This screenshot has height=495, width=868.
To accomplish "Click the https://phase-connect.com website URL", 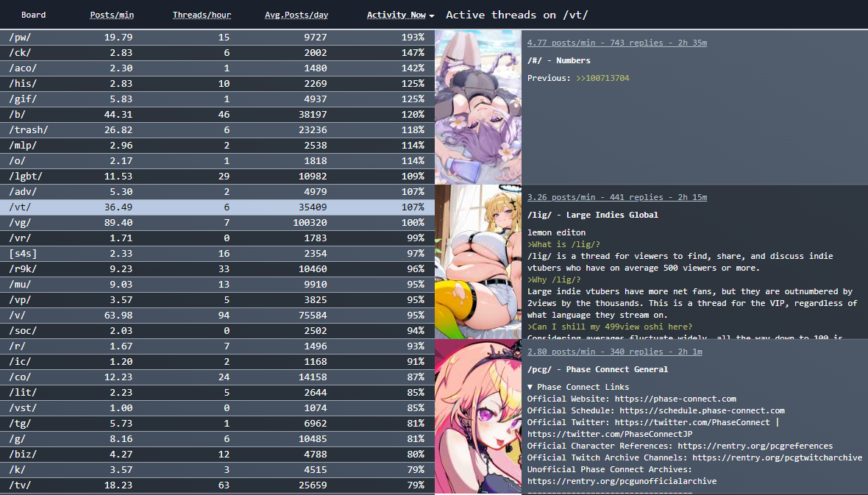I will pos(675,399).
